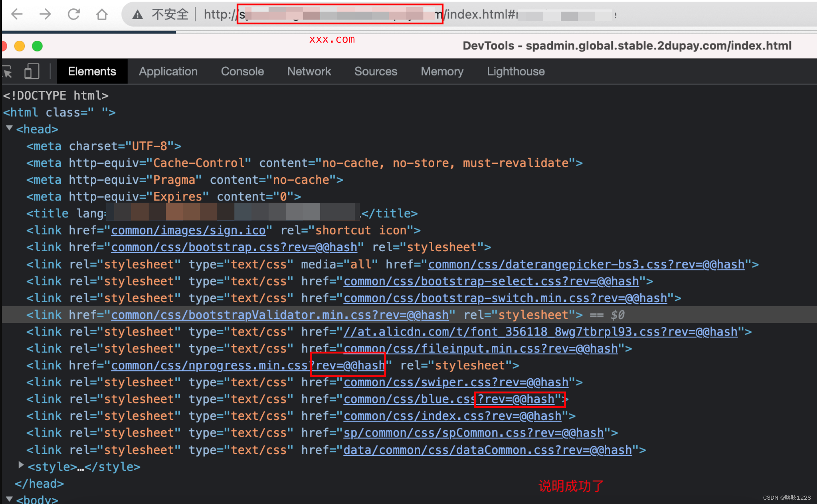Expand the collapsed style element
Screen dimensions: 817x504
pos(21,465)
